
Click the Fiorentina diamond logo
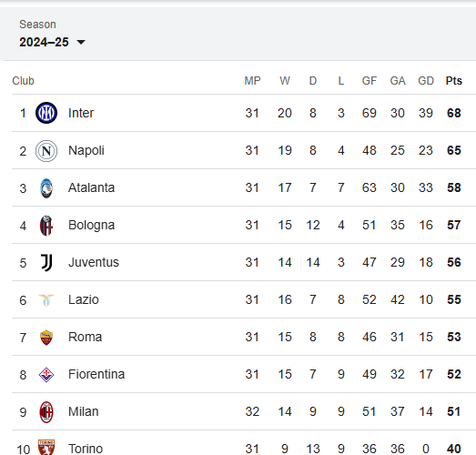click(46, 375)
